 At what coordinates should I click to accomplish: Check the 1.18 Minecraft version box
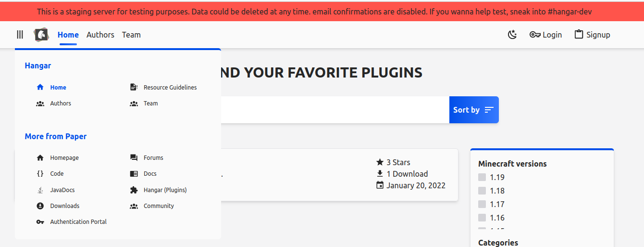point(482,191)
